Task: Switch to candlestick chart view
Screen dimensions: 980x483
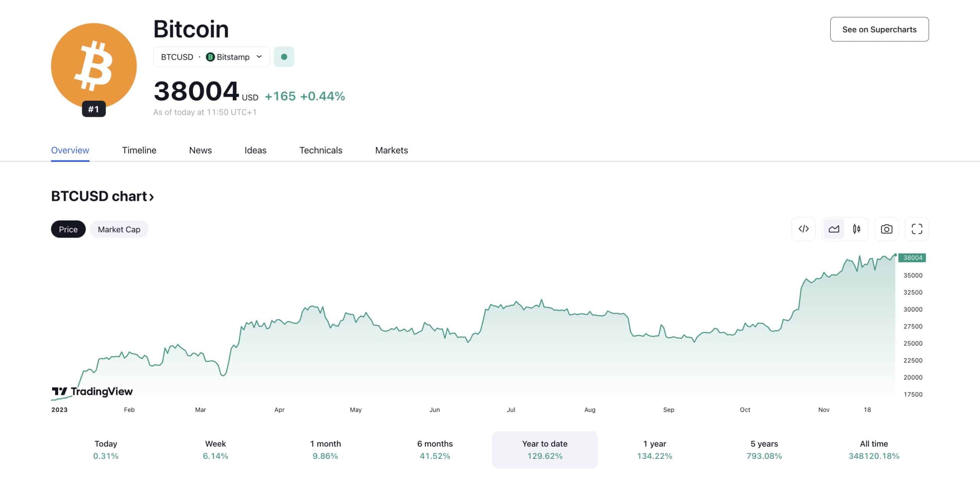Action: coord(856,229)
